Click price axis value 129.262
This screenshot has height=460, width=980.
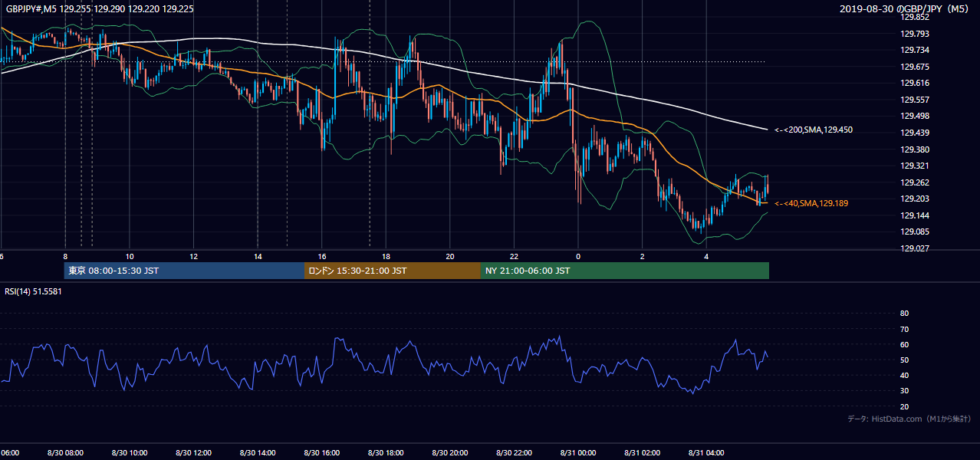(915, 182)
